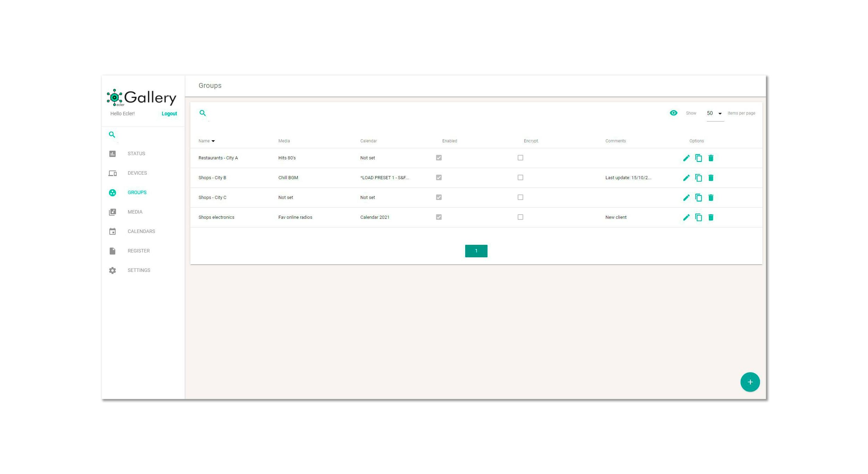The width and height of the screenshot is (868, 474).
Task: Edit the Shops electronics group
Action: tap(686, 217)
